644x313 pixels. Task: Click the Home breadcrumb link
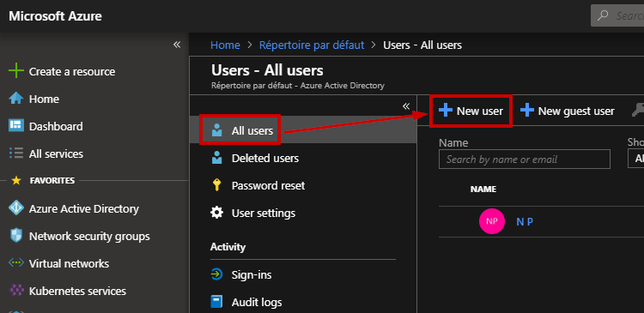225,45
